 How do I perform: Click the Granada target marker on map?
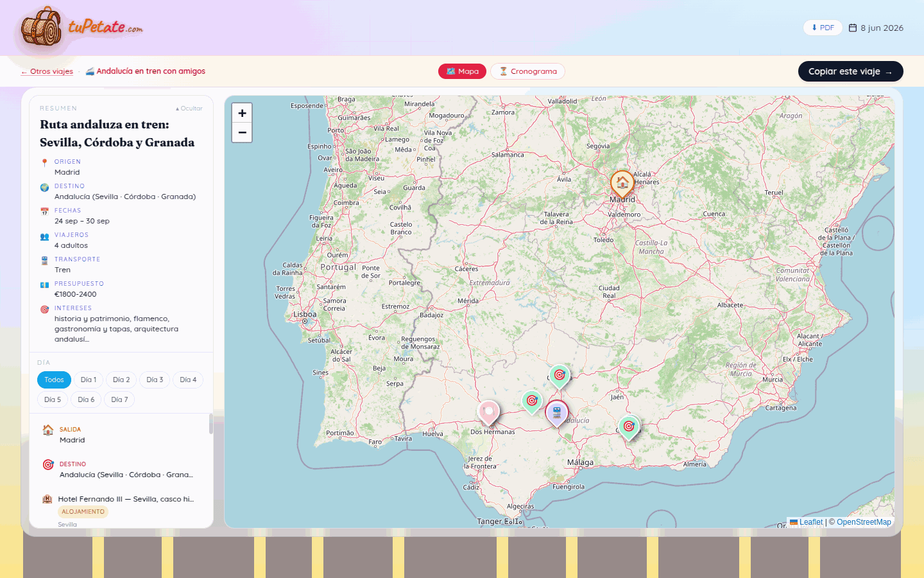coord(629,427)
